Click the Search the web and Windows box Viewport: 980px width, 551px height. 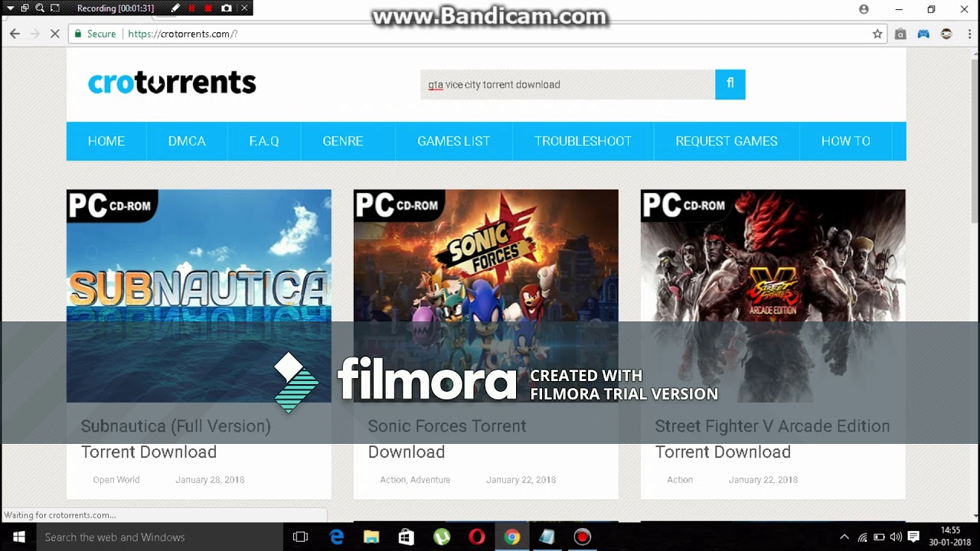click(160, 537)
